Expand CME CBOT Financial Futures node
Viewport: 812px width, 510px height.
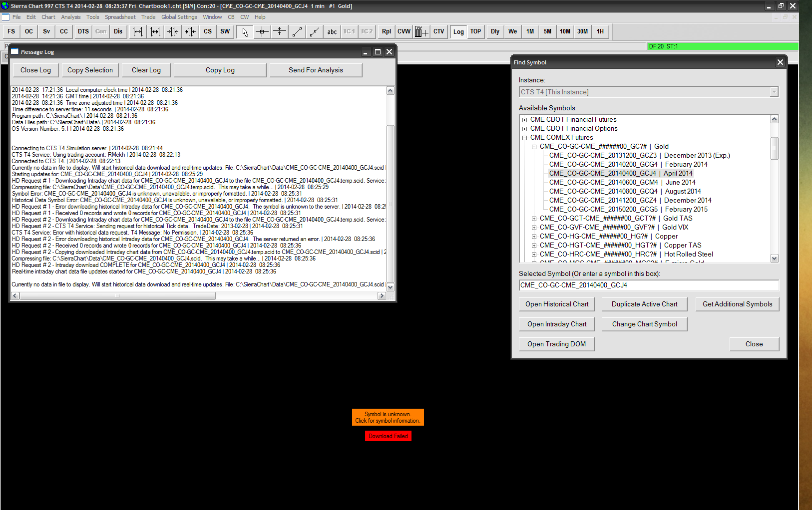click(524, 120)
